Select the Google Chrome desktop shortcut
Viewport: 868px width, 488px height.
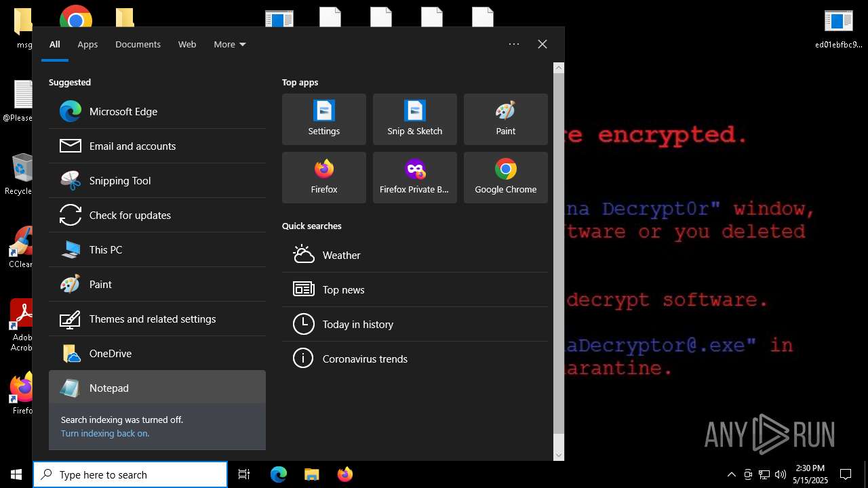coord(76,17)
